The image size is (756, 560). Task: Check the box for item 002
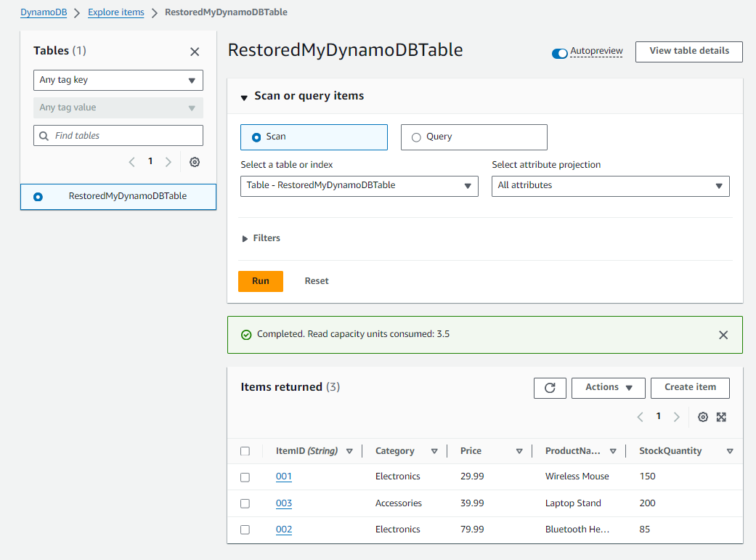245,529
